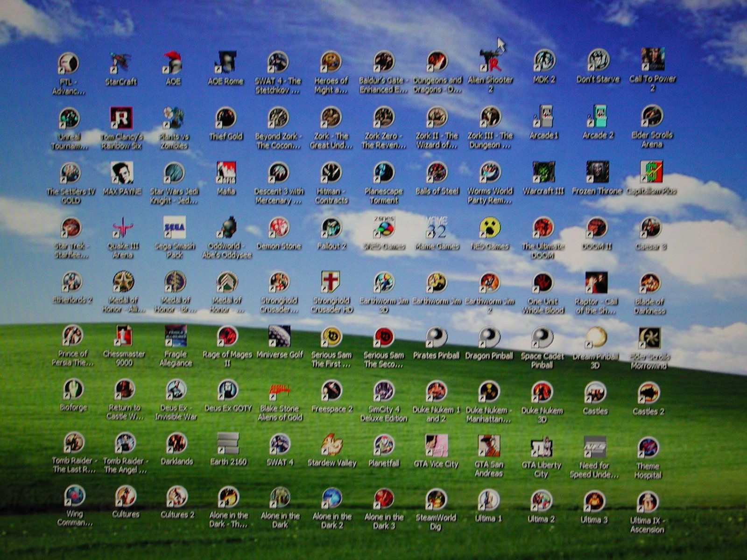This screenshot has width=747, height=560.
Task: Click the Warcraft III icon
Action: point(543,172)
